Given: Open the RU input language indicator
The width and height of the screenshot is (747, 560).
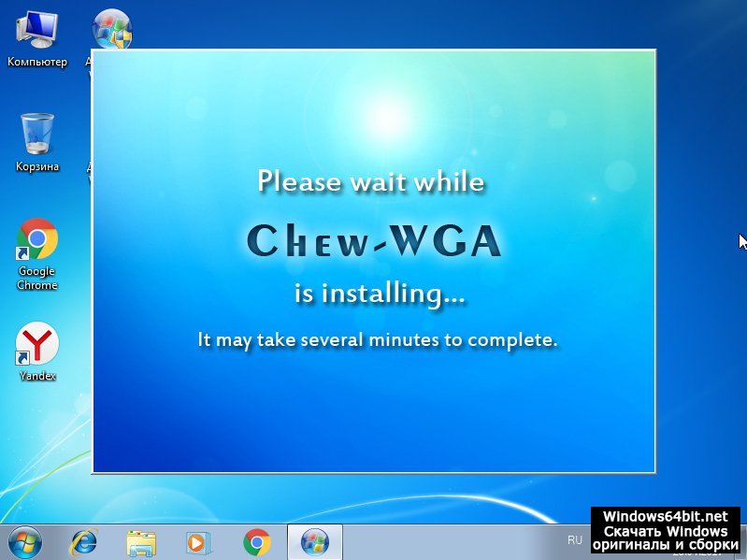Looking at the screenshot, I should [574, 540].
